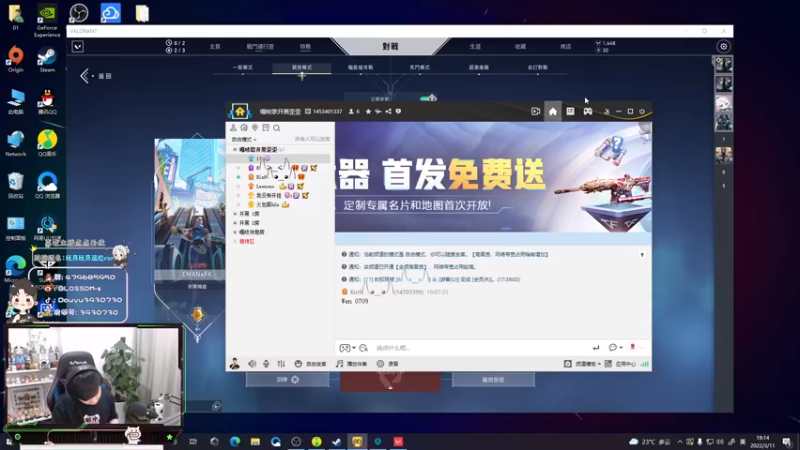
Task: Click the taskbar clock and date
Action: pos(763,441)
